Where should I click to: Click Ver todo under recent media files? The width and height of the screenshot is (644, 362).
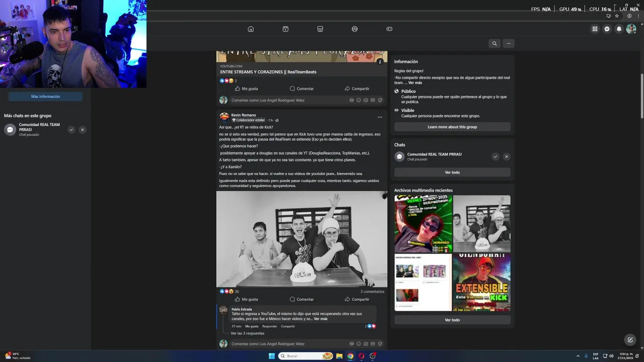point(452,320)
